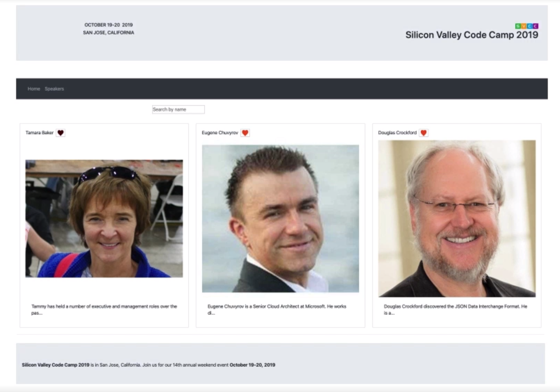
Task: Toggle favorite heart for Eugene Chuvyrov
Action: (245, 133)
